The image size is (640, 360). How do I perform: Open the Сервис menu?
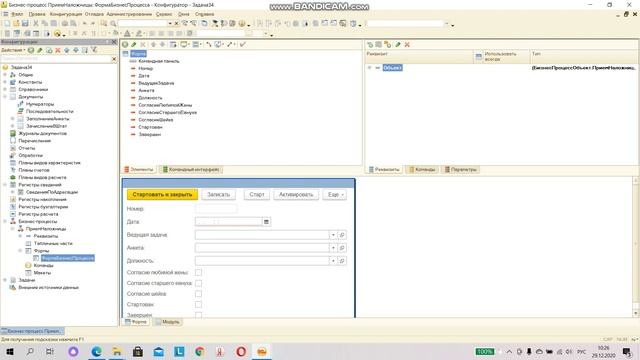164,14
